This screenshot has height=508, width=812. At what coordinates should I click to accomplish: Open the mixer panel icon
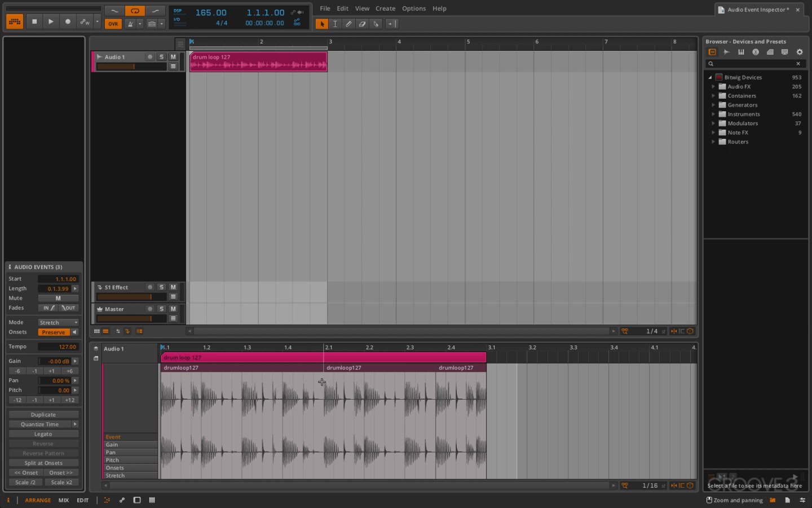[x=152, y=500]
